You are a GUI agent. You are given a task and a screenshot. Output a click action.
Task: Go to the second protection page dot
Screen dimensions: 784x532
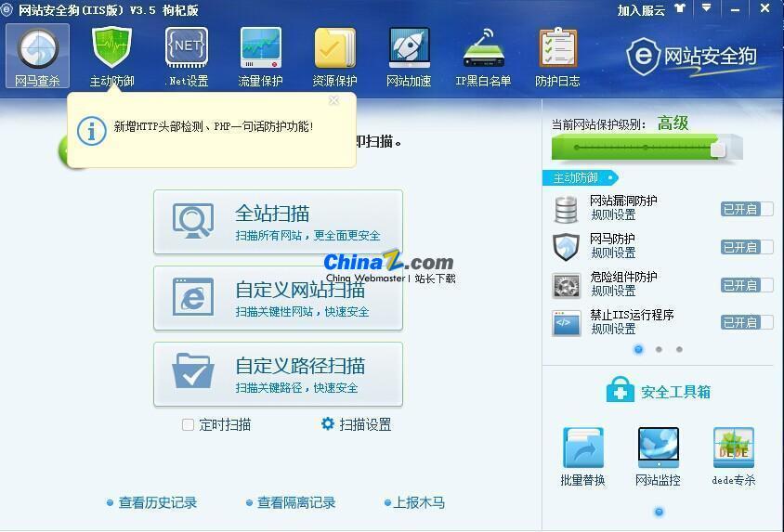pos(659,349)
